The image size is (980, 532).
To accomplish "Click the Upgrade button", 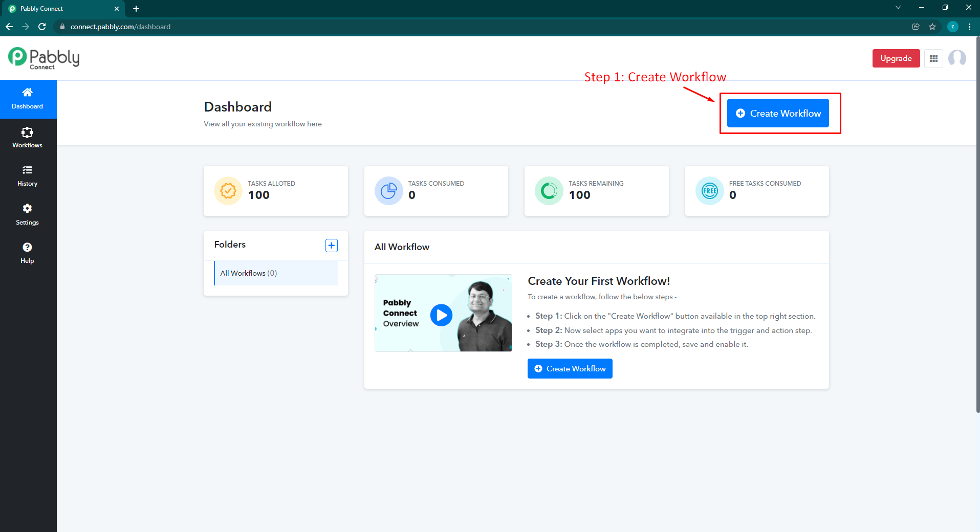I will 896,58.
